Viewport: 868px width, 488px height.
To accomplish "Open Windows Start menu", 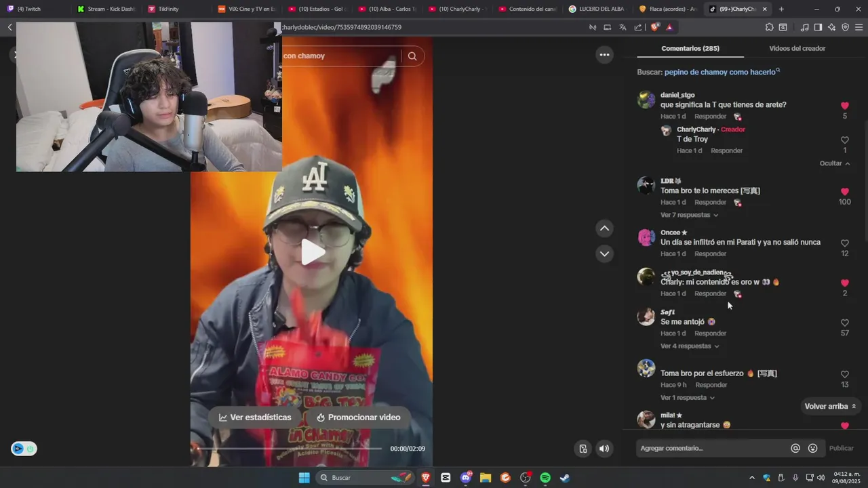I will coord(304,478).
